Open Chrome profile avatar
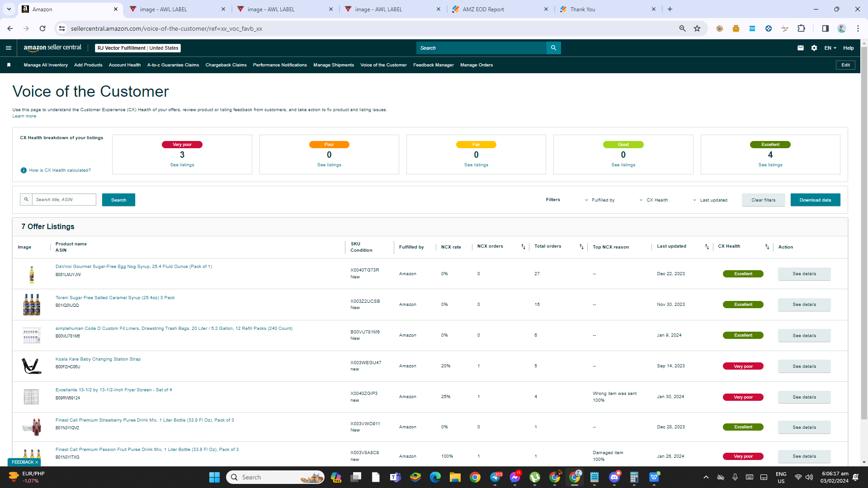The image size is (868, 488). 841,28
